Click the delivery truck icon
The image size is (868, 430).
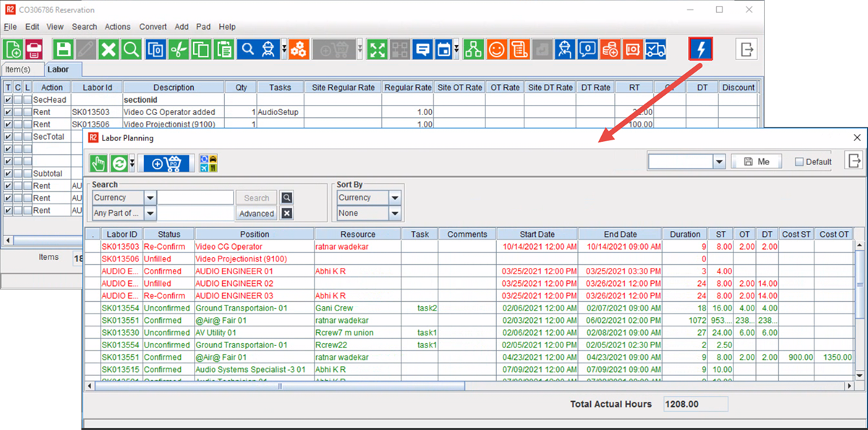tap(655, 49)
